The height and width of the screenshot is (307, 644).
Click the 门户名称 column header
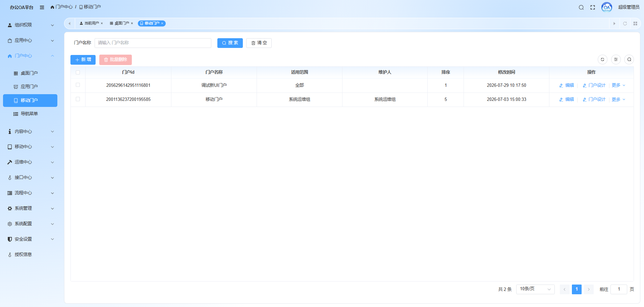click(214, 72)
